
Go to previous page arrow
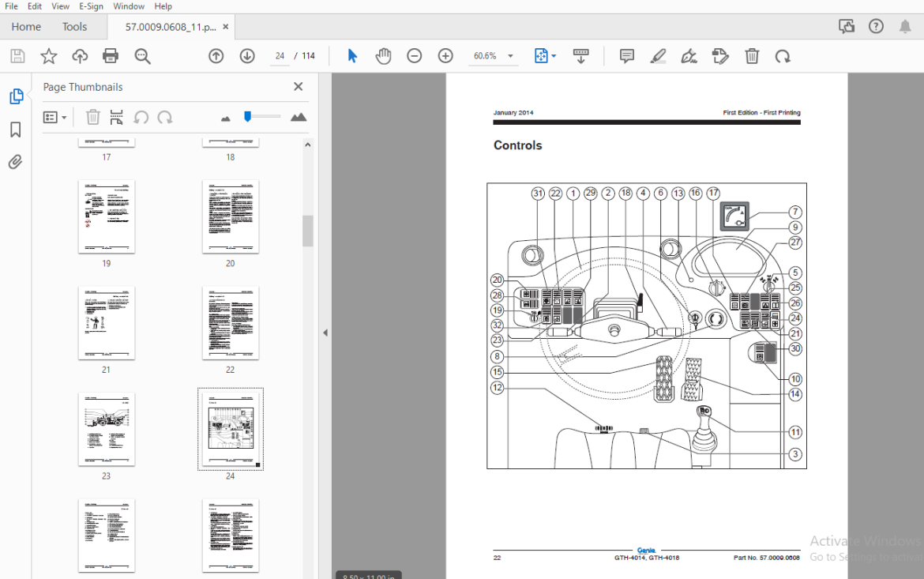tap(216, 56)
